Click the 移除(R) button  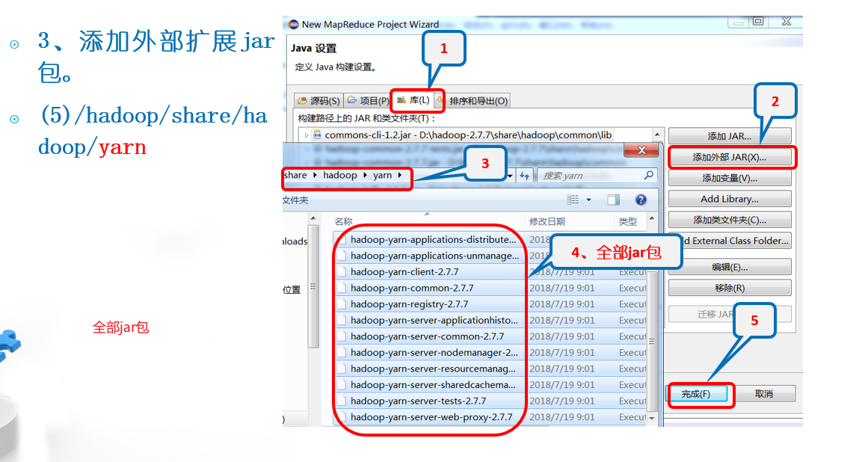pyautogui.click(x=730, y=288)
